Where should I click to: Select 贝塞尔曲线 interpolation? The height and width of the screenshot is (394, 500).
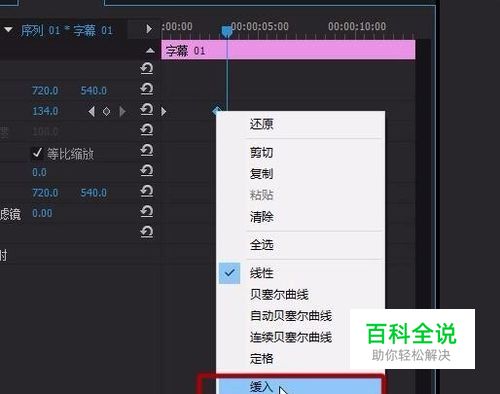300,294
